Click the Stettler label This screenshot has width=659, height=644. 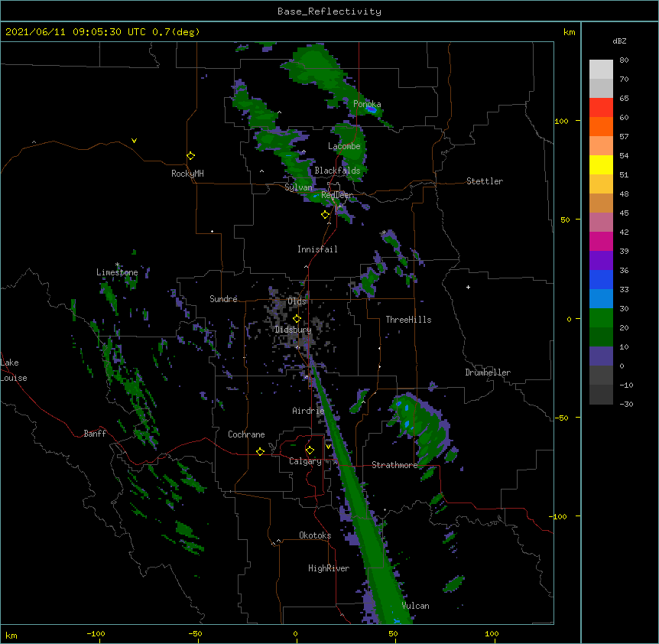[x=485, y=181]
